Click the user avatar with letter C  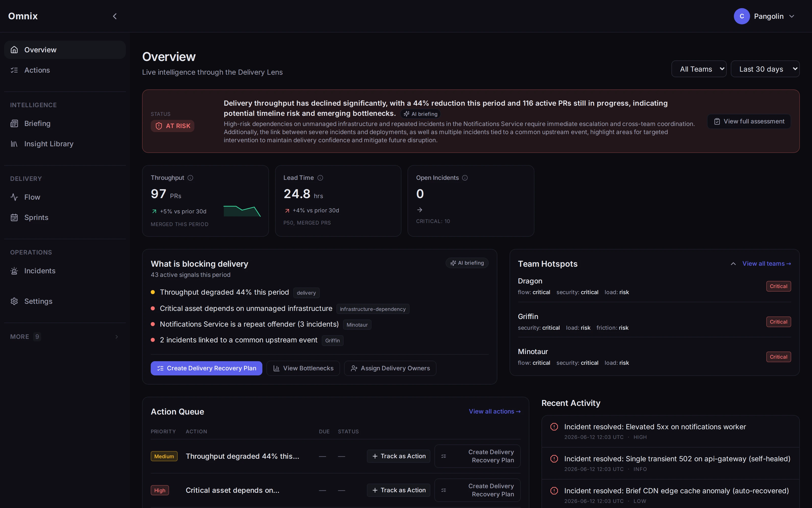pyautogui.click(x=741, y=16)
